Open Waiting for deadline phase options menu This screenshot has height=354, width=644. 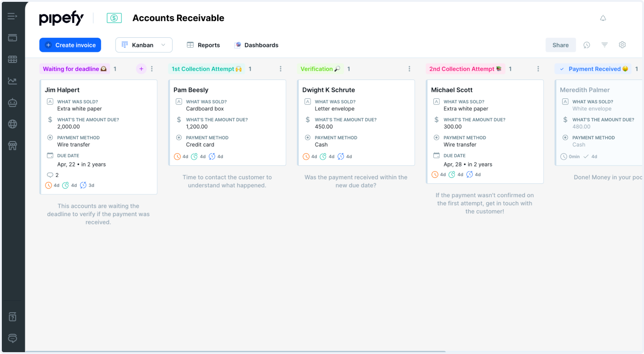coord(152,69)
